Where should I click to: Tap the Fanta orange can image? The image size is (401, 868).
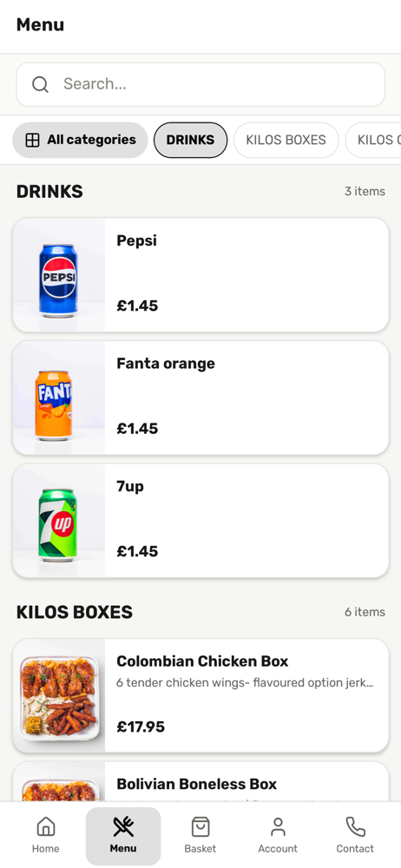(x=59, y=398)
